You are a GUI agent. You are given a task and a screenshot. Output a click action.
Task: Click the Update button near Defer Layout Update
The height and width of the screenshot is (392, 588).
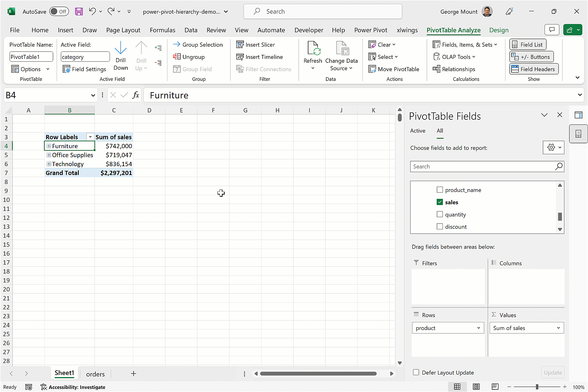tap(552, 372)
